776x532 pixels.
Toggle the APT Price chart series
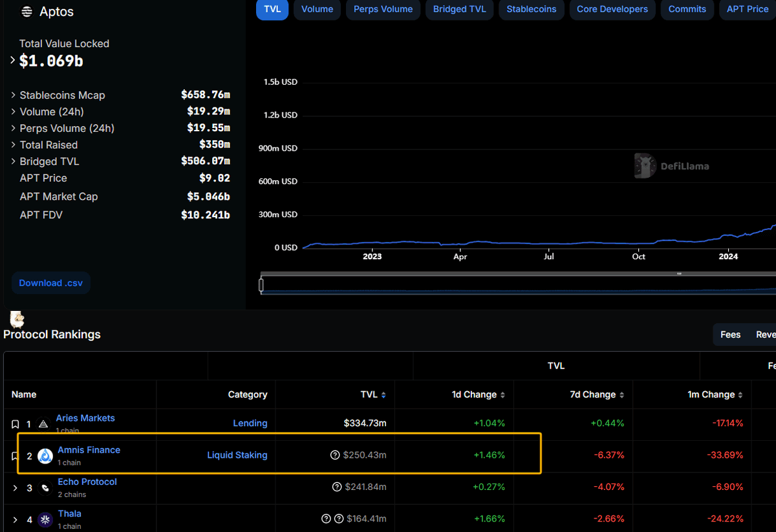(748, 9)
